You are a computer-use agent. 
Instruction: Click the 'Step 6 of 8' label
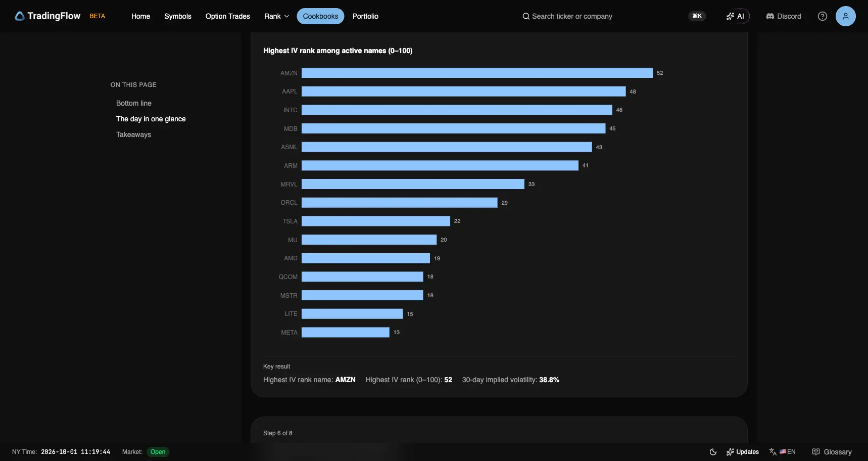(x=278, y=433)
